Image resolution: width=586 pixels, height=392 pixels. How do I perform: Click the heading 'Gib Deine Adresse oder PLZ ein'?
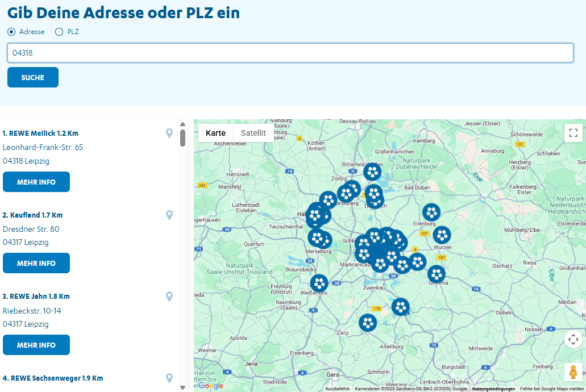point(123,12)
